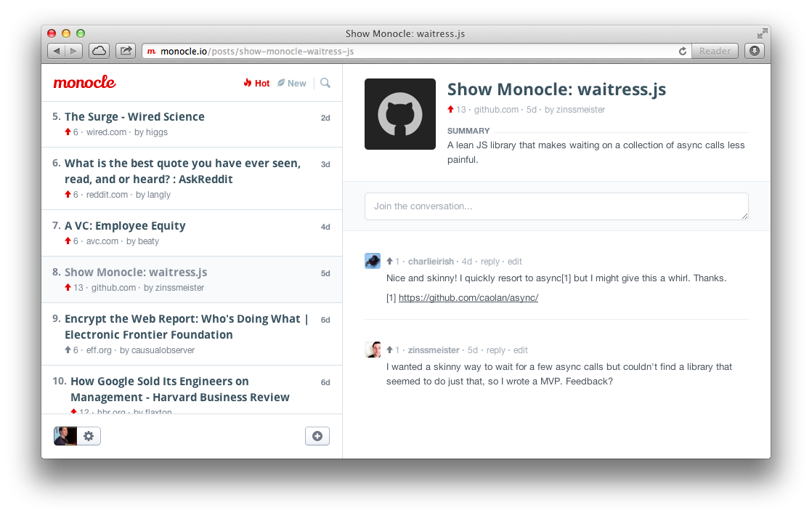Click github.com in main post header

click(x=496, y=110)
